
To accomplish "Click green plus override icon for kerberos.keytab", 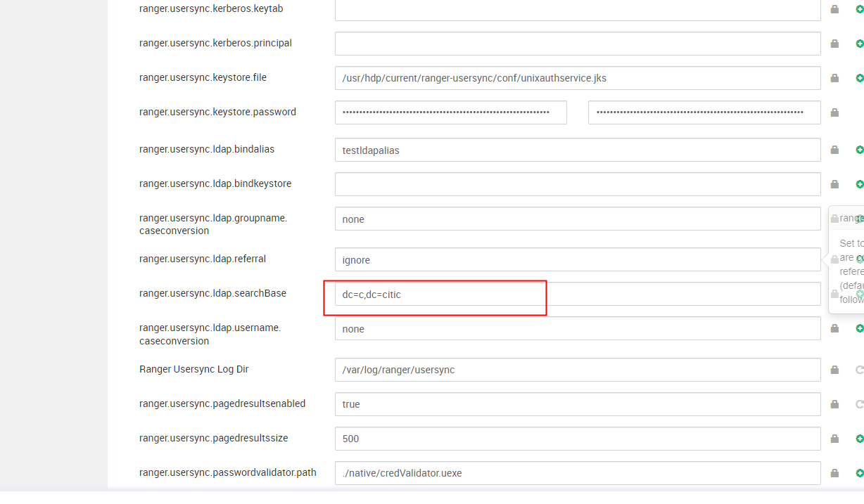I will click(x=859, y=9).
